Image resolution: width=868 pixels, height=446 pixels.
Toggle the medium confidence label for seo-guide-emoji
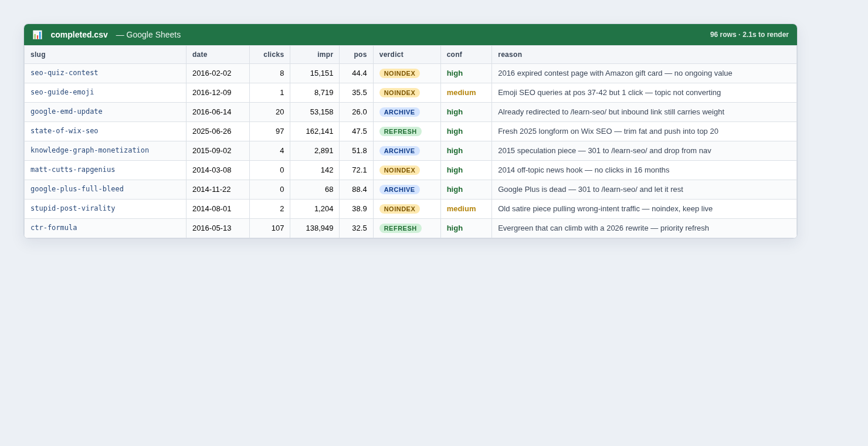coord(462,93)
